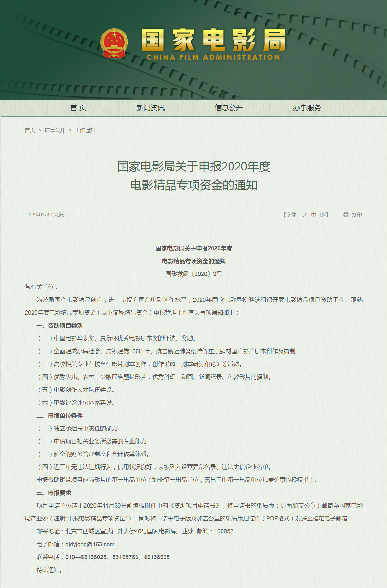Click the email address gjdyjghc@163.com

coord(90,544)
